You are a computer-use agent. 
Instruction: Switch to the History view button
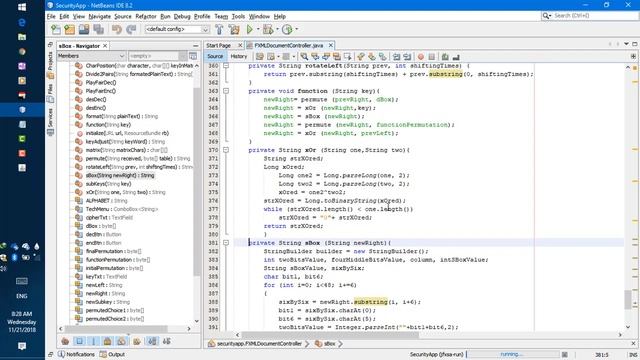pyautogui.click(x=239, y=57)
